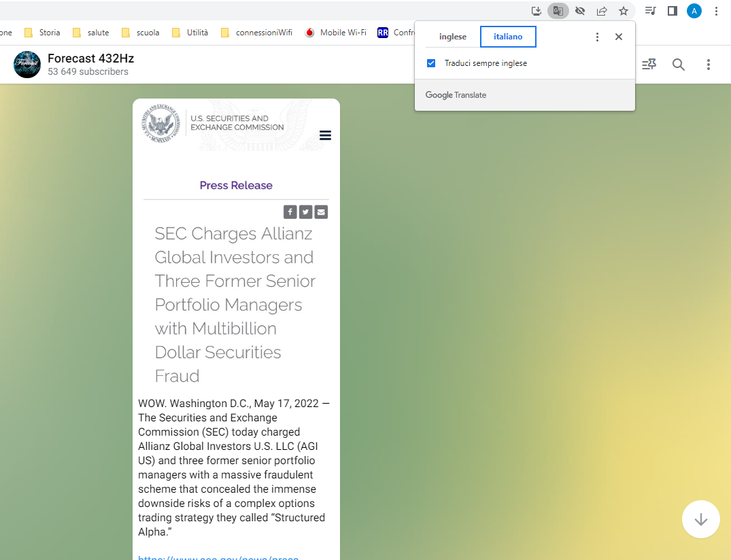Image resolution: width=731 pixels, height=560 pixels.
Task: Open the Utilità bookmarks folder
Action: coord(190,33)
